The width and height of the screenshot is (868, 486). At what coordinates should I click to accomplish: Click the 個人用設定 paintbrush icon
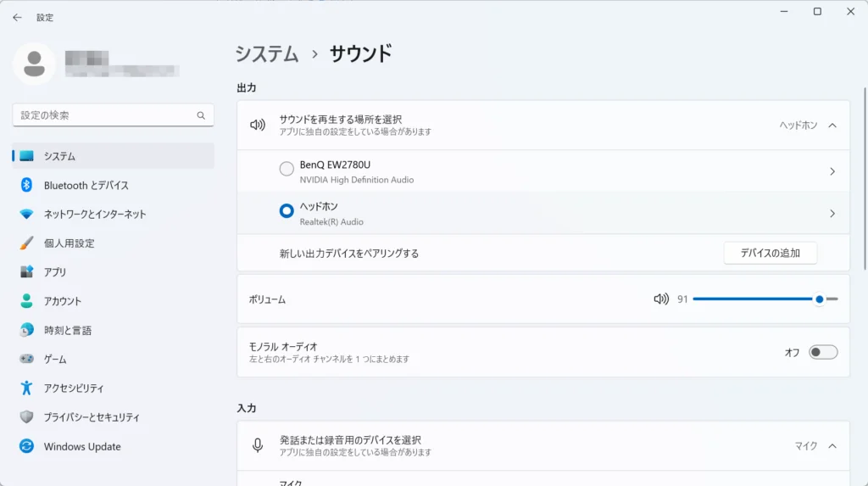point(26,243)
